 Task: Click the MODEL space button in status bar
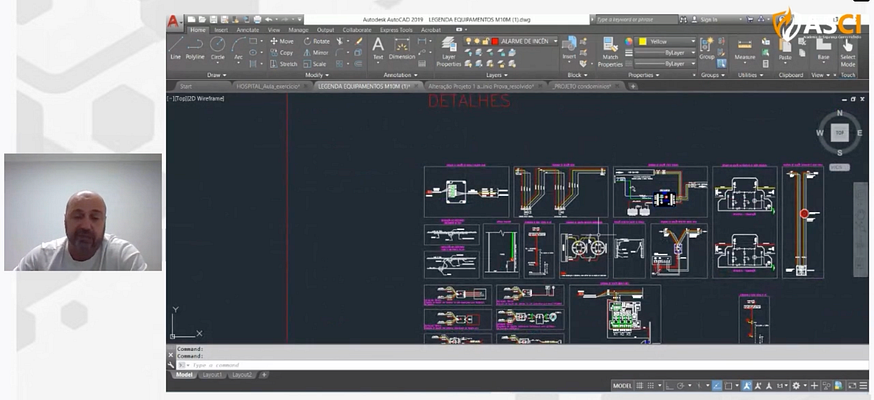(x=622, y=386)
